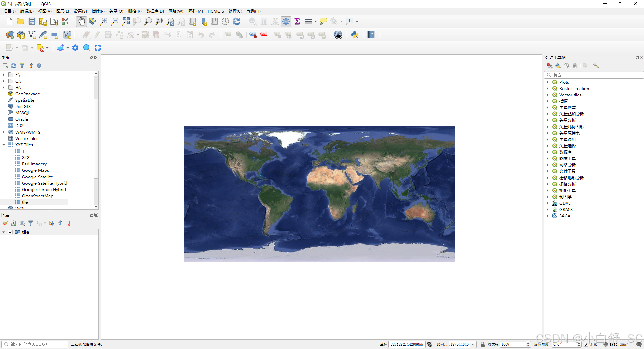Open the scale dropdown in status bar
This screenshot has width=644, height=349.
click(473, 344)
